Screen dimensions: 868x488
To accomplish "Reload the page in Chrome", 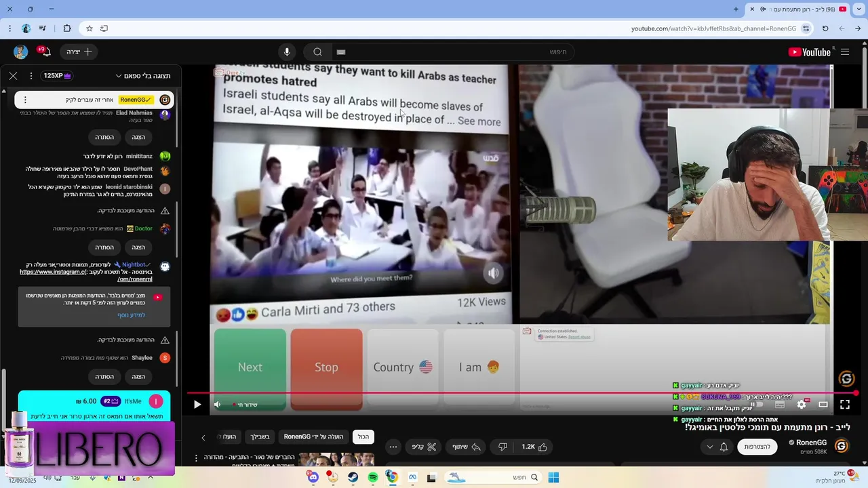I will coord(825,28).
